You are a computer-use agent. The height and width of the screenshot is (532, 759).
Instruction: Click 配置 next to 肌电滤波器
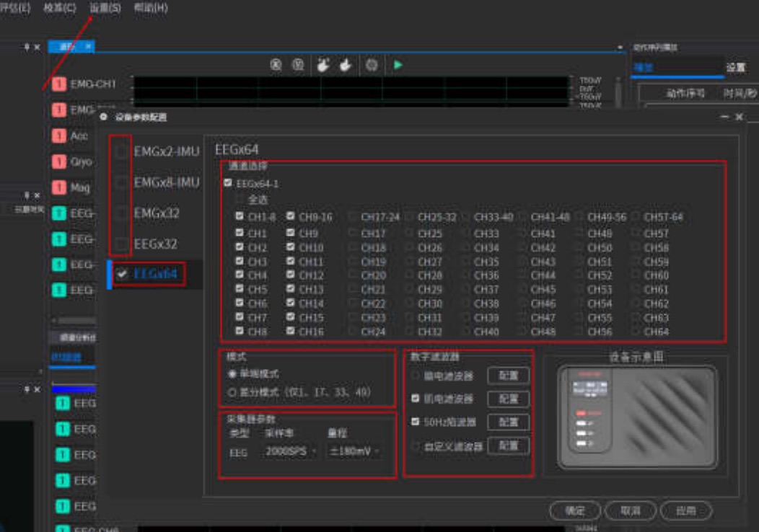(x=508, y=399)
